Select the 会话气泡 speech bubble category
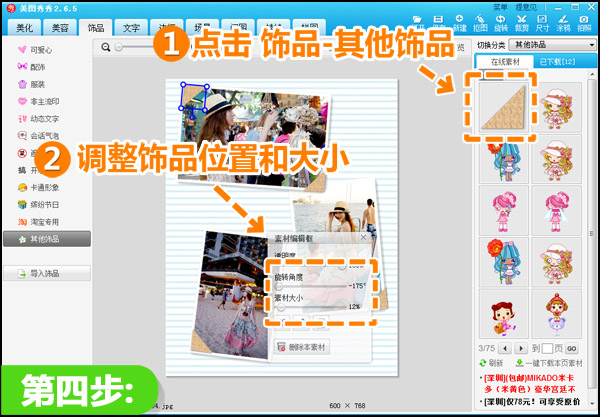 (44, 135)
